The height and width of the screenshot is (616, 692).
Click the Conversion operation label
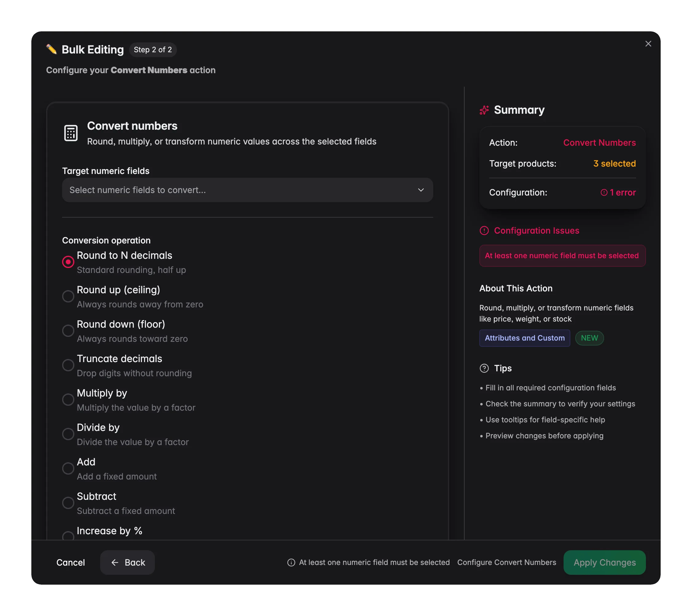click(106, 240)
